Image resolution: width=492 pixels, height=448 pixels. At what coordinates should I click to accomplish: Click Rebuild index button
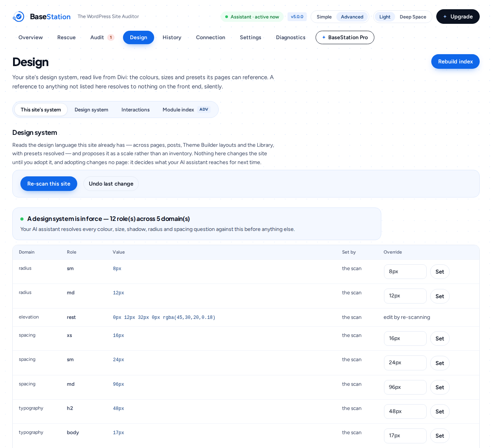point(455,61)
